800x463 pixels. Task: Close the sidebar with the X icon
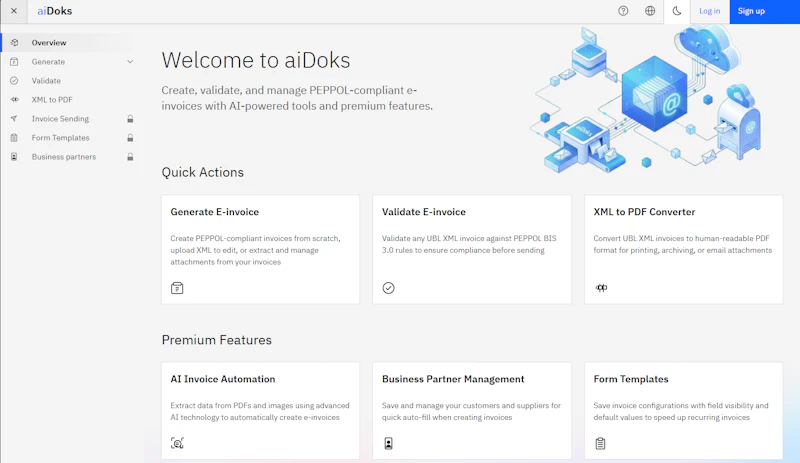click(14, 11)
